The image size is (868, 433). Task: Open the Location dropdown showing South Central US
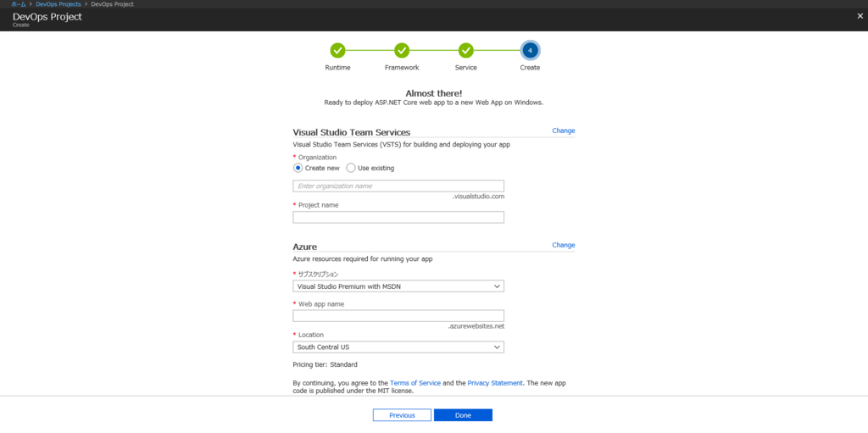[x=398, y=347]
